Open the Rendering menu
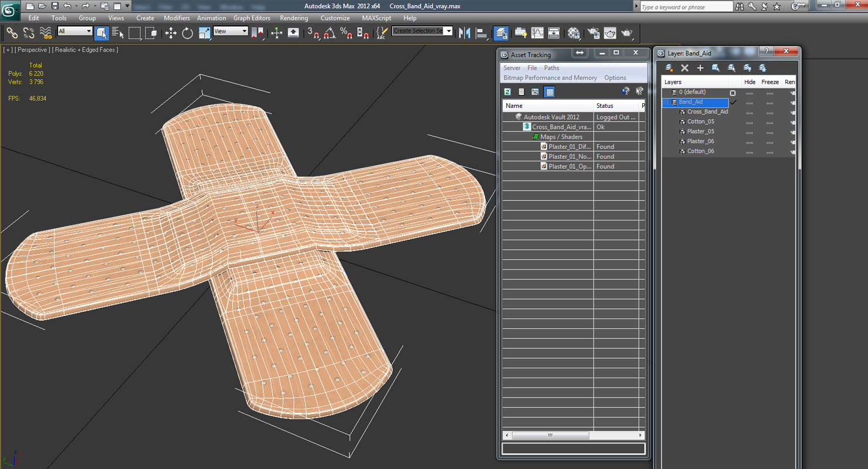The image size is (868, 469). [x=294, y=18]
